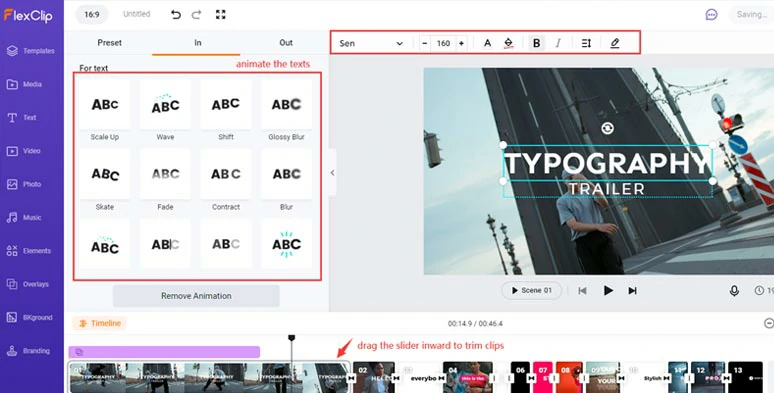
Task: Click the microphone voiceover icon
Action: 735,291
